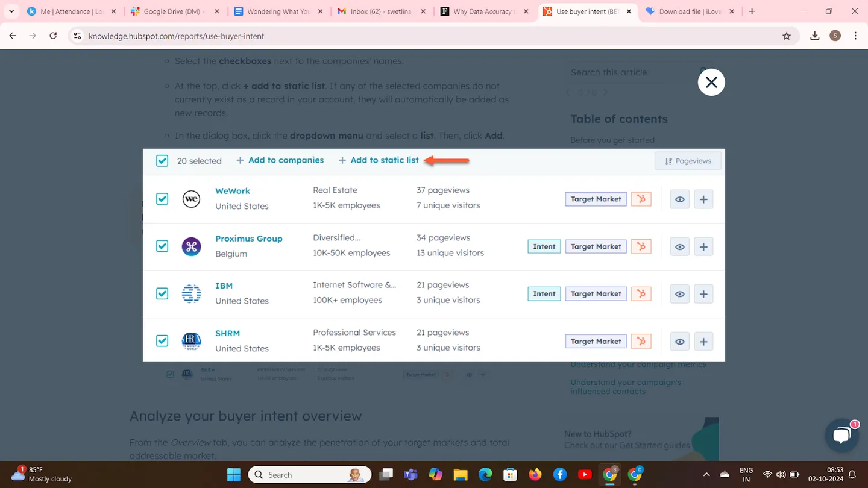Click the HubSpot sprocket icon in Proximus Group row
The width and height of the screenshot is (868, 488).
(641, 246)
